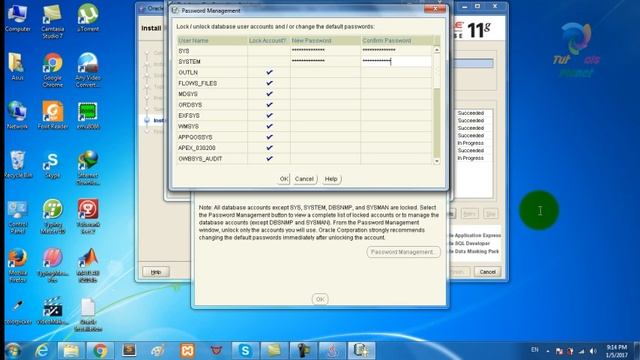640x360 pixels.
Task: Select the SYSTEM user name cell
Action: point(212,61)
